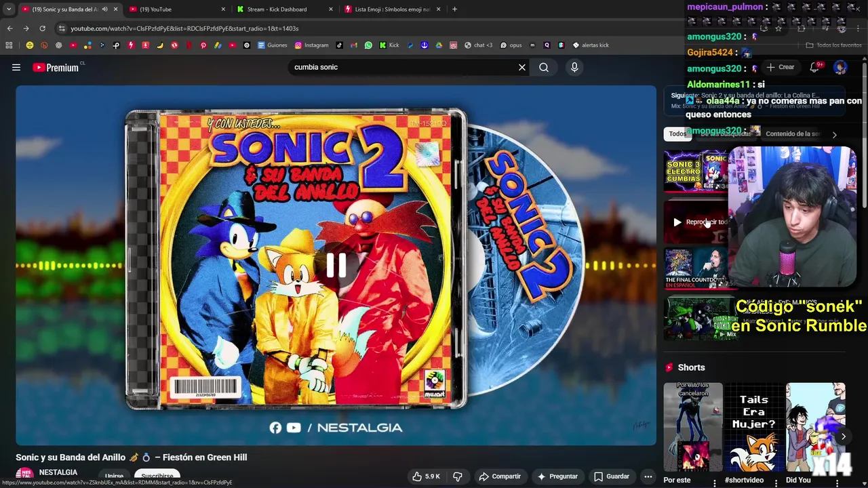Like the video with 5.9 K likes

(427, 476)
